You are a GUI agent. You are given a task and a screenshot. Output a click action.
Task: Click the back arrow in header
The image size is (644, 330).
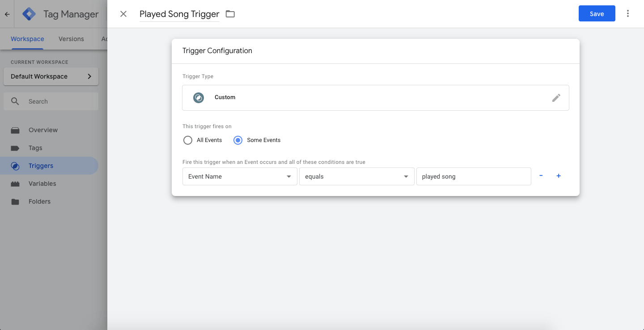pyautogui.click(x=7, y=14)
